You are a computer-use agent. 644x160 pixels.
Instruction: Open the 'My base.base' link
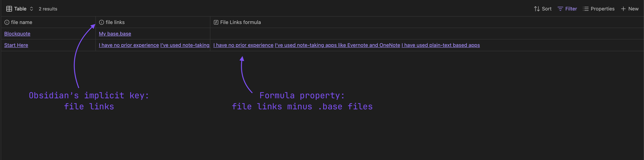[115, 34]
